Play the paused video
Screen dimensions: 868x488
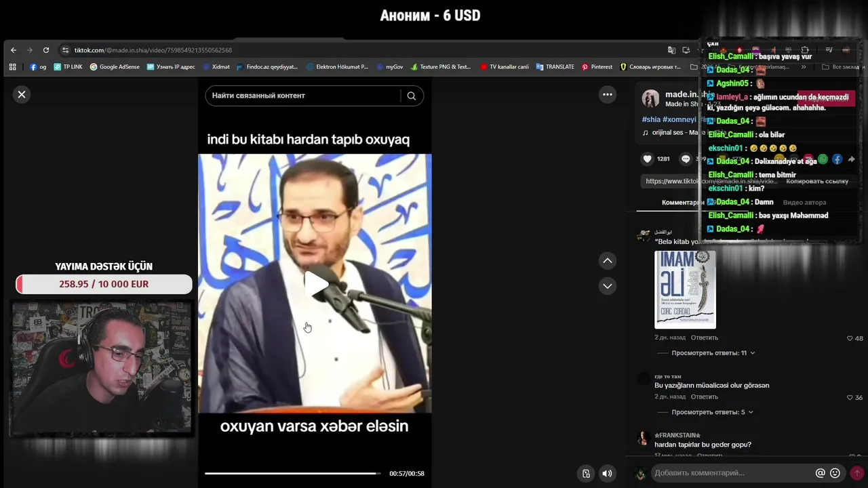[x=315, y=284]
